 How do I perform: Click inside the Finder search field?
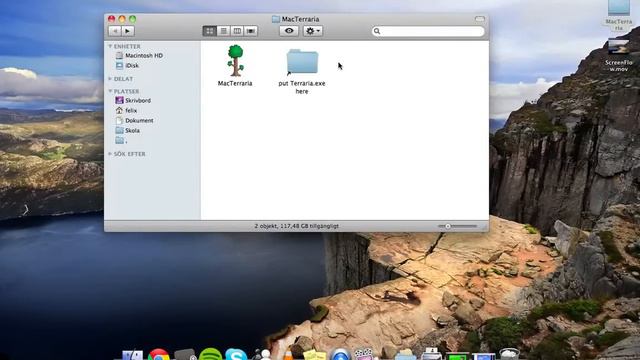pyautogui.click(x=428, y=31)
